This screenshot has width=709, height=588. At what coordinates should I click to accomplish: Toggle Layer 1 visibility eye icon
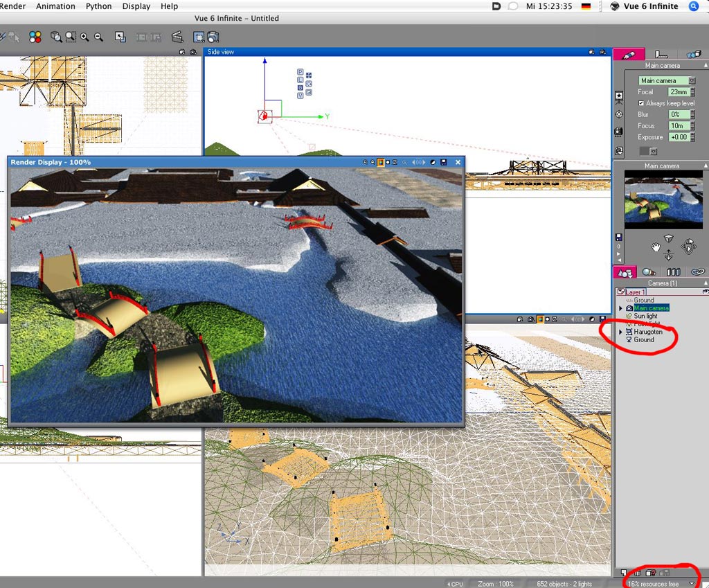point(705,292)
